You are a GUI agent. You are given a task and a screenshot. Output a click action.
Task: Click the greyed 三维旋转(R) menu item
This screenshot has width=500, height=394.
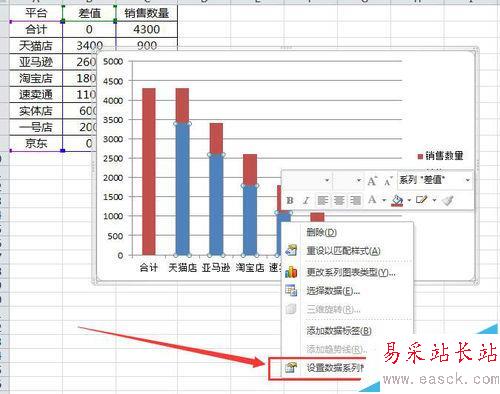click(347, 309)
